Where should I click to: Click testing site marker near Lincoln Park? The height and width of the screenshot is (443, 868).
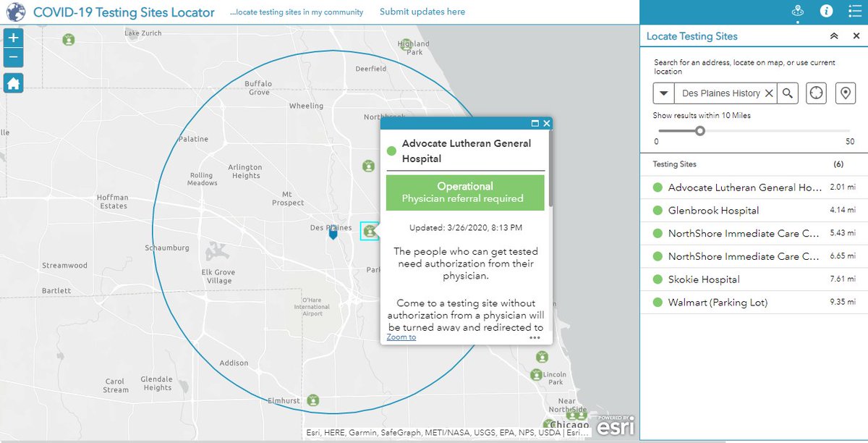(x=536, y=375)
